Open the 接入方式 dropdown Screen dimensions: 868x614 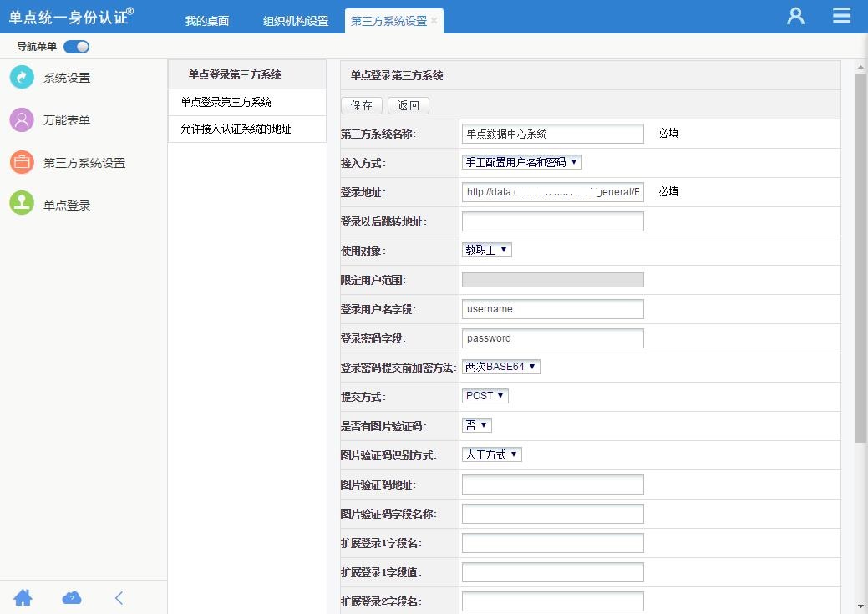click(521, 162)
